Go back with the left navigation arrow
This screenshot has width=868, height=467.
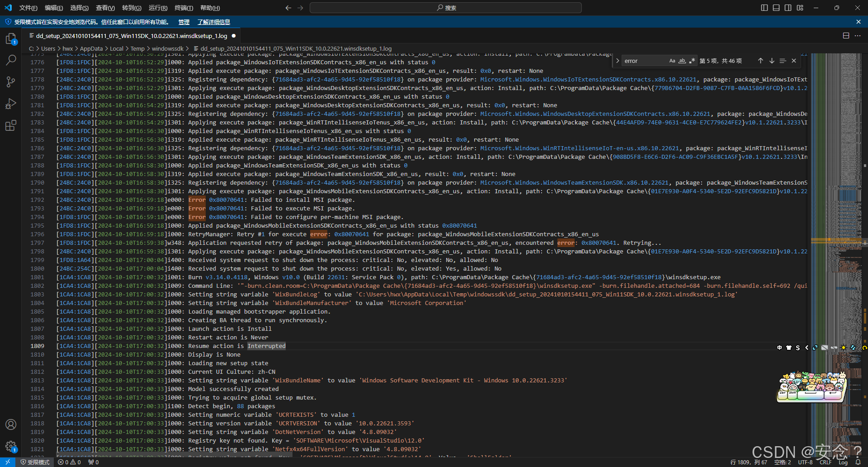288,8
